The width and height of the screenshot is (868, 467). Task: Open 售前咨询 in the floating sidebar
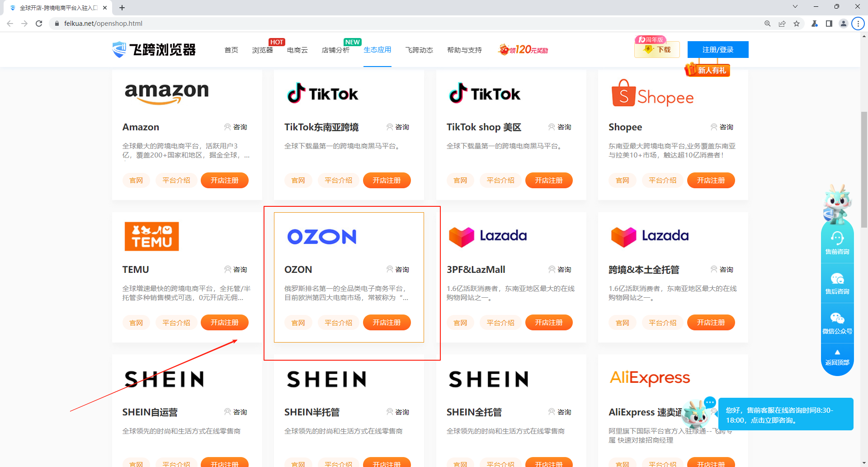[837, 243]
